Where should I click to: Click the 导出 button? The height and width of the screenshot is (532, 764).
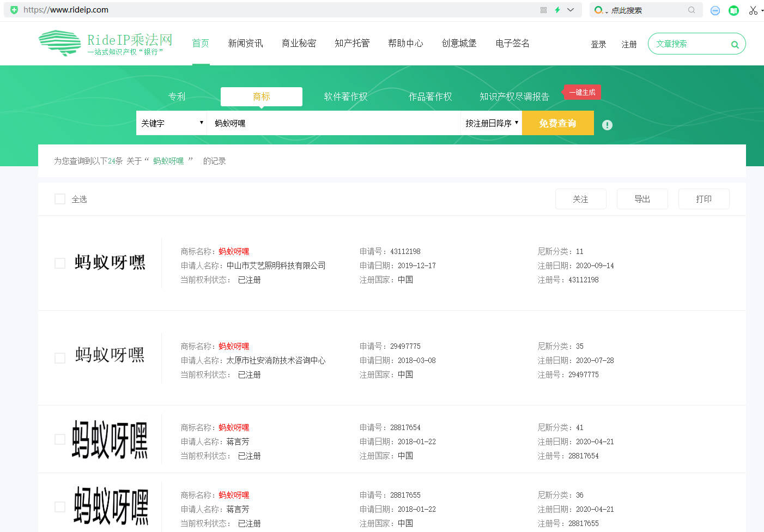point(642,199)
